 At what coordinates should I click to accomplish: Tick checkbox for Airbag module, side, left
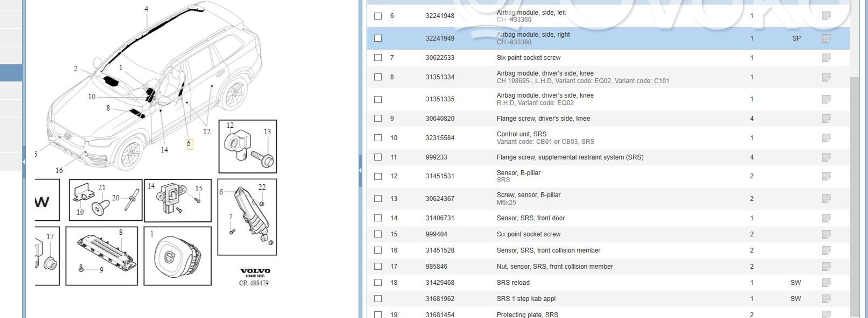click(378, 16)
